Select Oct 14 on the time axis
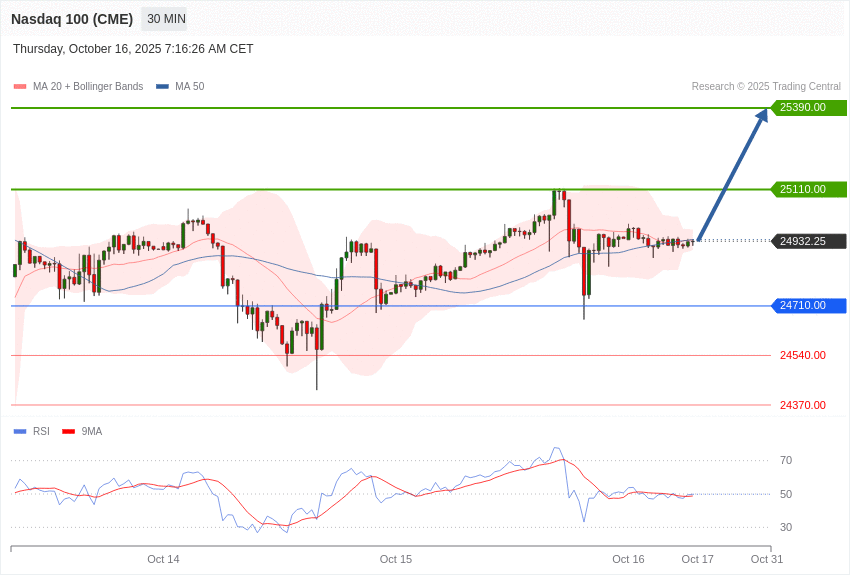The width and height of the screenshot is (850, 576). coord(163,559)
